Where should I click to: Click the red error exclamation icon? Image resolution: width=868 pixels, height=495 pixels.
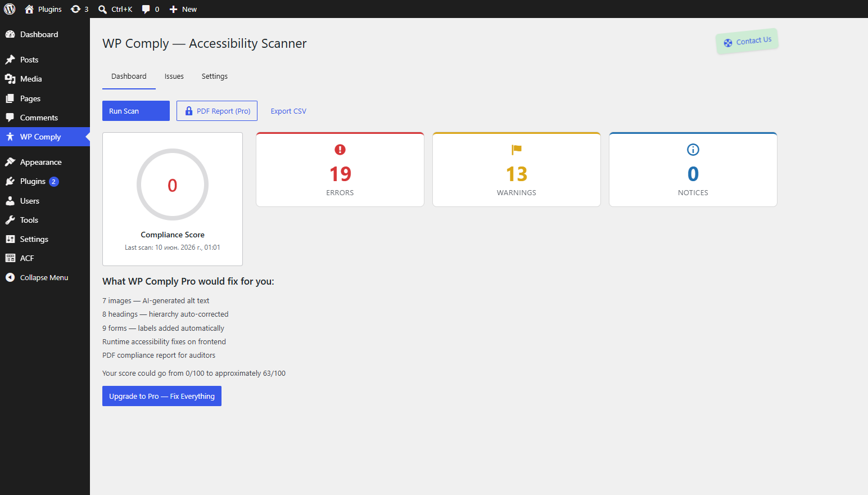point(340,150)
